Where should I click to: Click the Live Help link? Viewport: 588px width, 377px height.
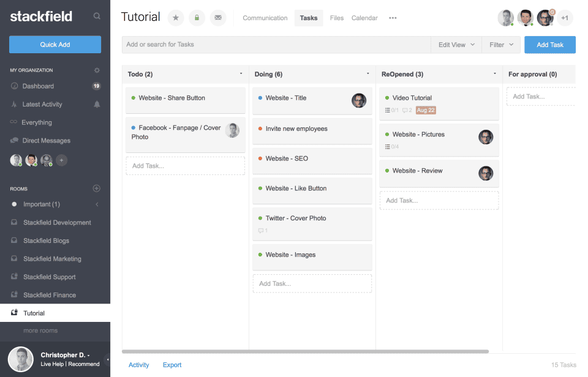coord(52,364)
